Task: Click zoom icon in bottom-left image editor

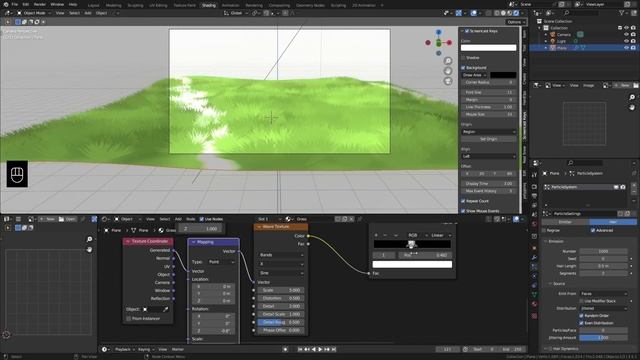Action: 89,239
